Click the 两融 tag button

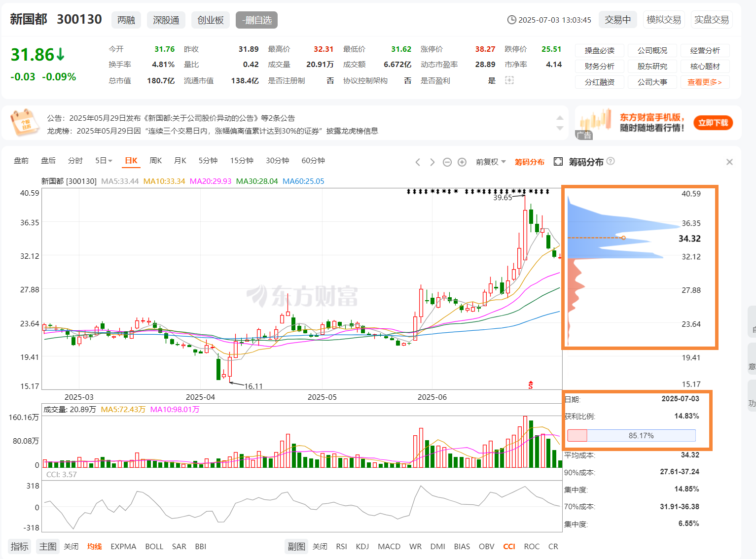pyautogui.click(x=126, y=20)
